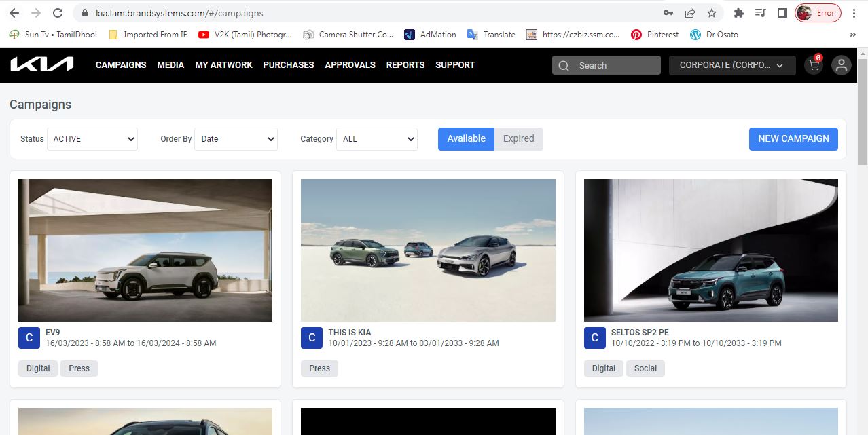Expand the Status ACTIVE dropdown
Screen dimensions: 868x435
[x=92, y=139]
